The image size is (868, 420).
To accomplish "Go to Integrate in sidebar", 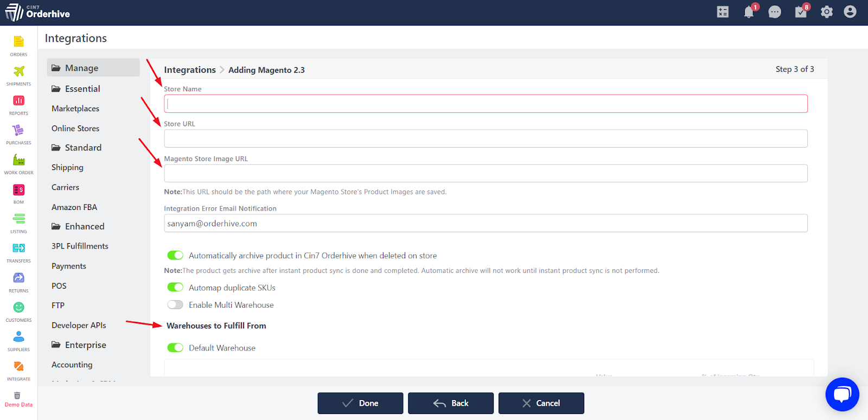I will [18, 366].
